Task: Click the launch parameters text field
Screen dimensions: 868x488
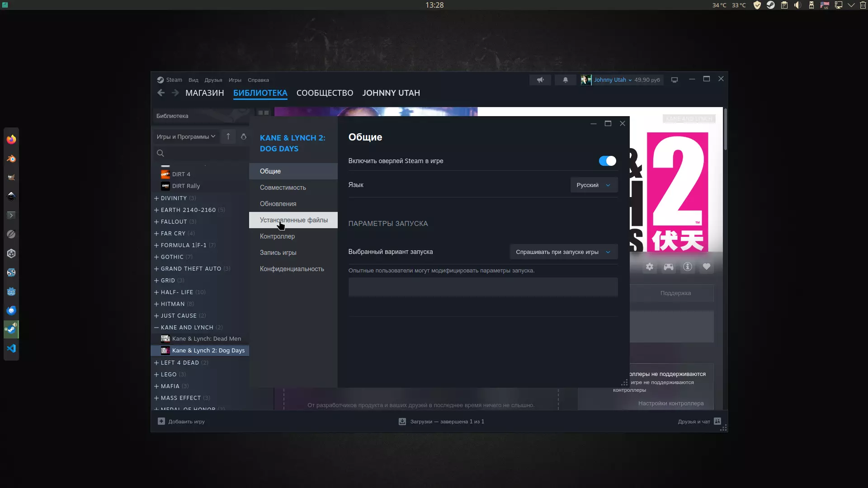Action: pyautogui.click(x=483, y=287)
